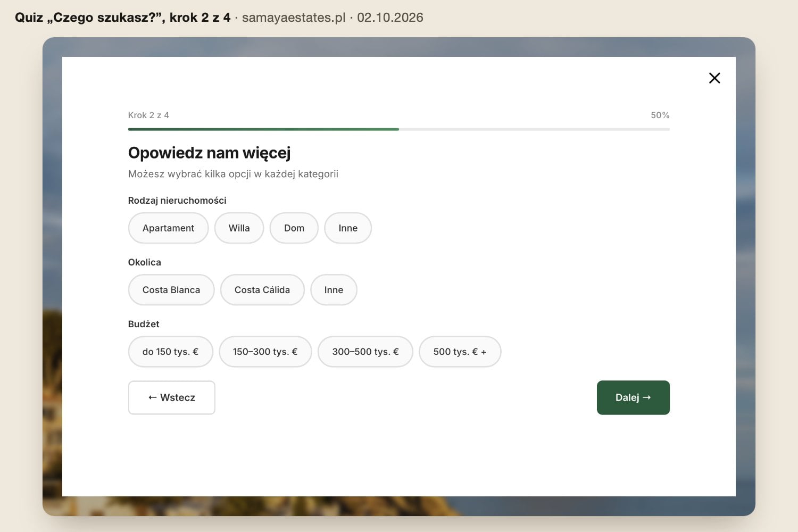
Task: Choose the do 150 tys. € budget
Action: 170,352
